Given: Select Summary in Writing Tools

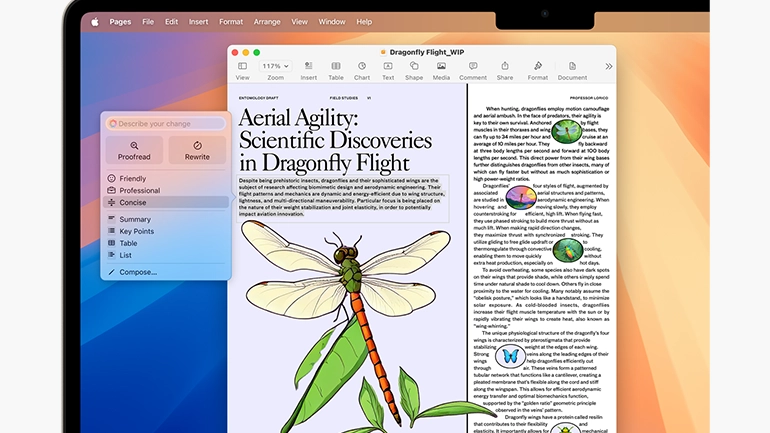Looking at the screenshot, I should point(165,219).
